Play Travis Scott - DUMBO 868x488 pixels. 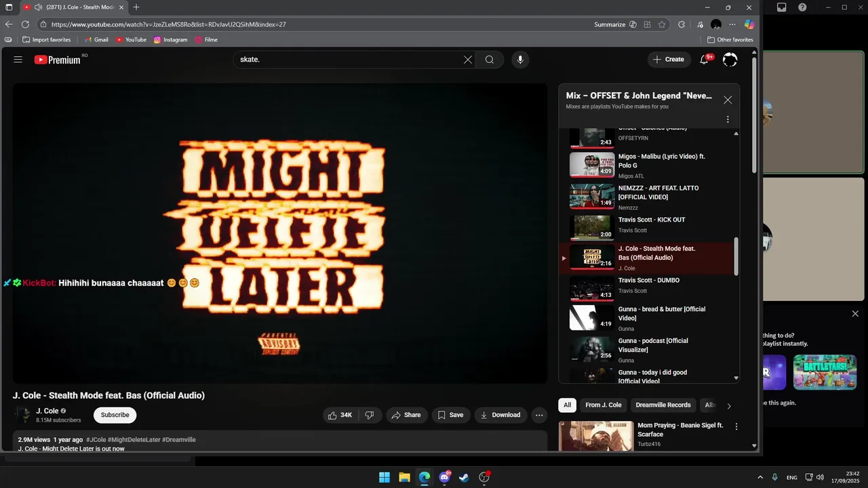pos(650,287)
